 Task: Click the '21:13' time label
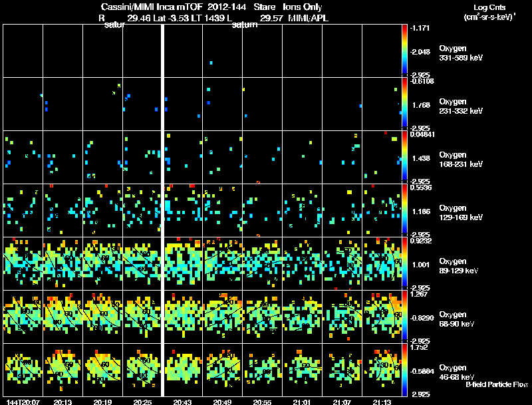382,402
